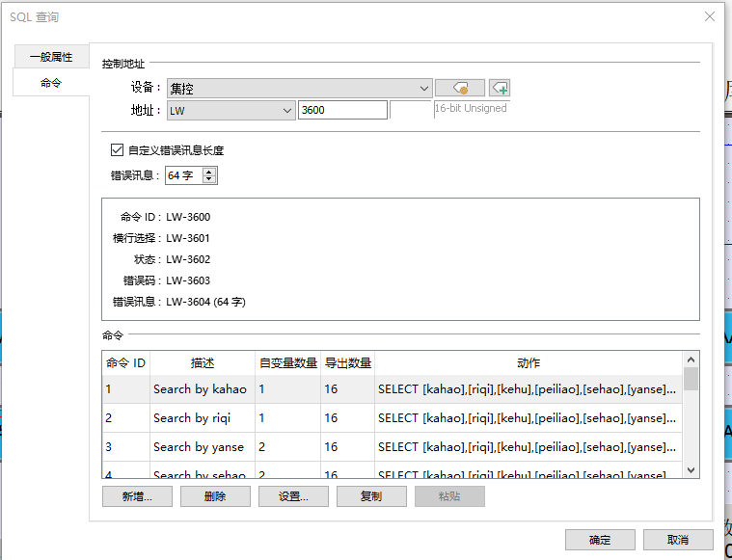The width and height of the screenshot is (732, 560).
Task: Click the 自变量数量 column header
Action: coord(288,363)
